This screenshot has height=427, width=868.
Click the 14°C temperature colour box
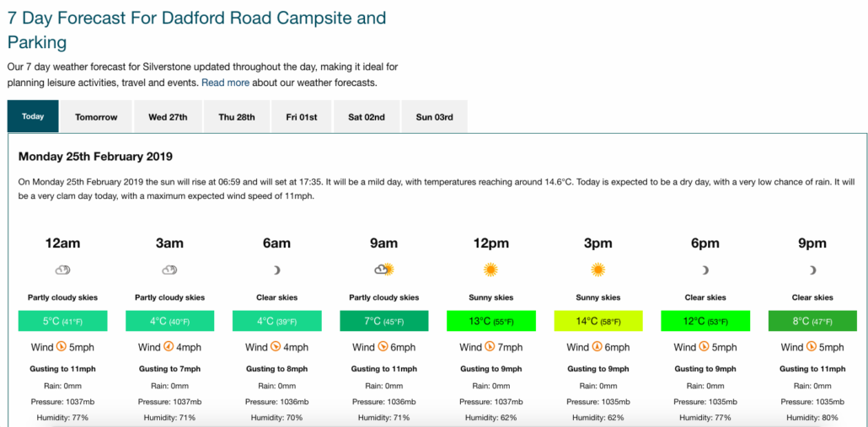(x=598, y=322)
